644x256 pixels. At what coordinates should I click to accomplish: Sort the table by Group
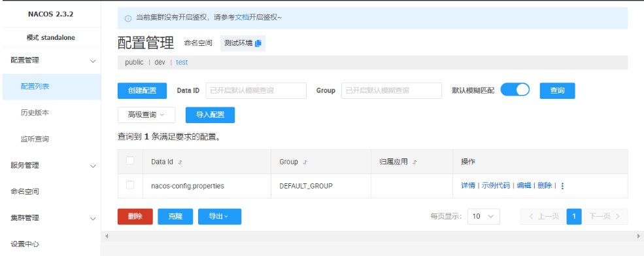pos(305,162)
